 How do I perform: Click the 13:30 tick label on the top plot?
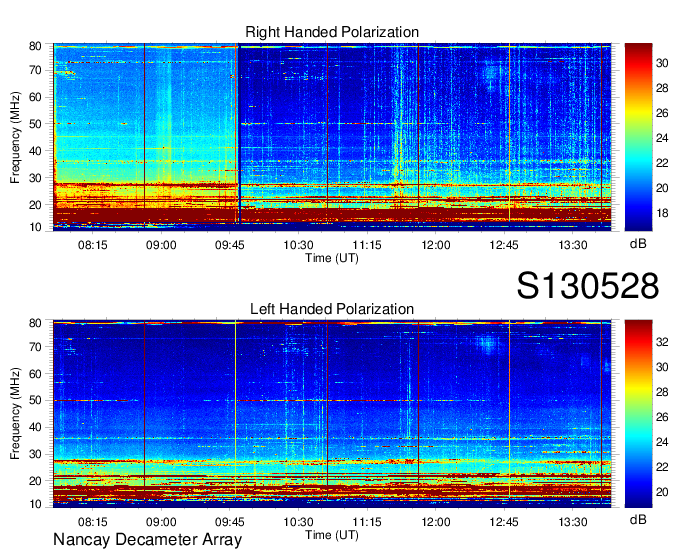(x=572, y=245)
